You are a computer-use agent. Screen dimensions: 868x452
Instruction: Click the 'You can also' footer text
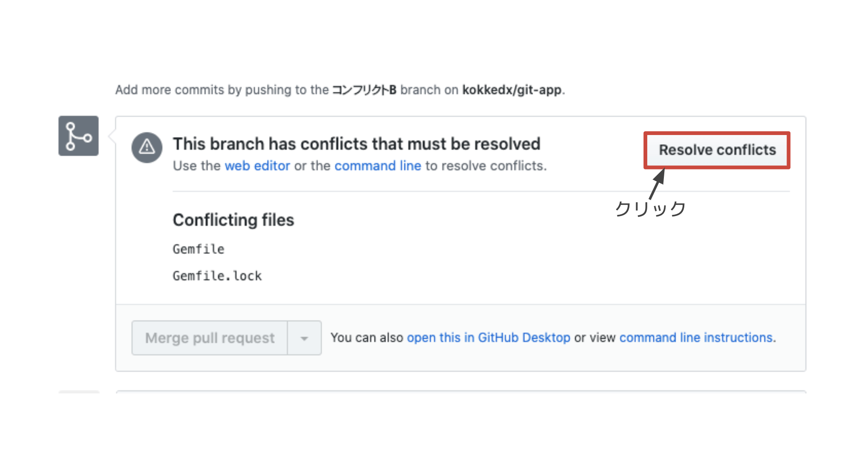tap(367, 337)
